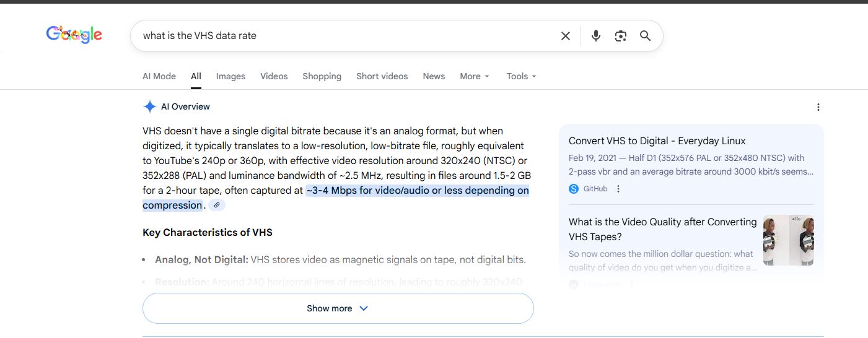Open Search by image lens icon
The image size is (868, 338).
pyautogui.click(x=620, y=36)
